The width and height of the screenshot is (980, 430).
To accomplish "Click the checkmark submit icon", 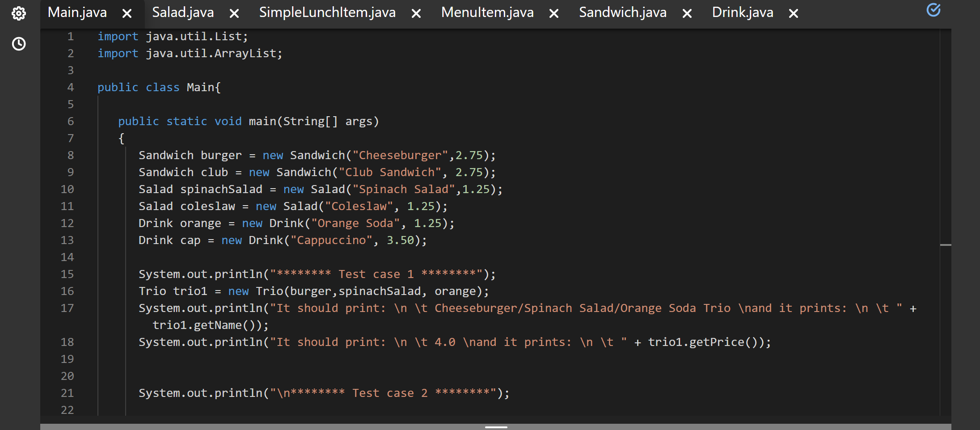I will (934, 9).
